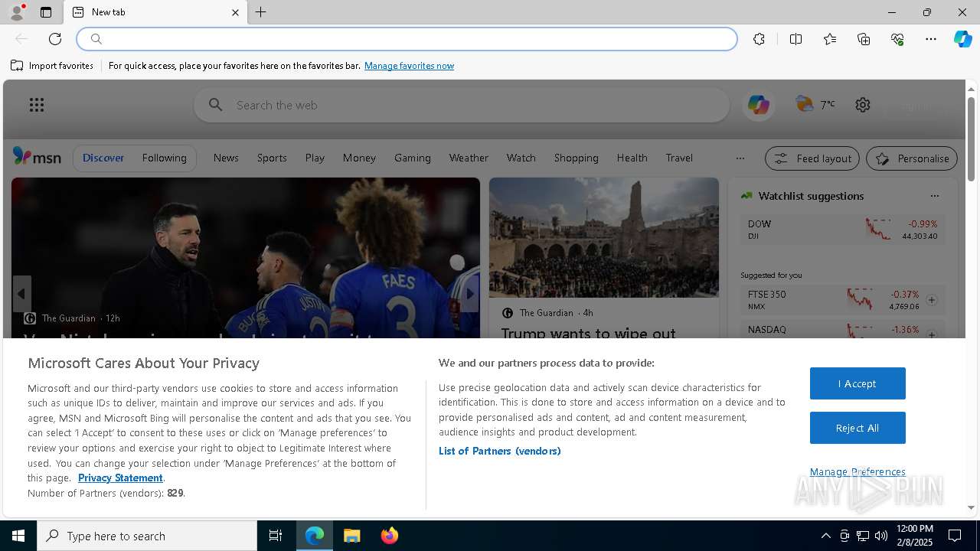Go to the msn logo home

(37, 157)
